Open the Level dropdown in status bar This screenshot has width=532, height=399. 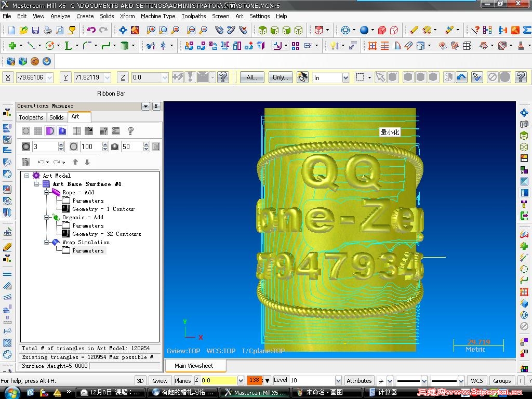[x=338, y=380]
